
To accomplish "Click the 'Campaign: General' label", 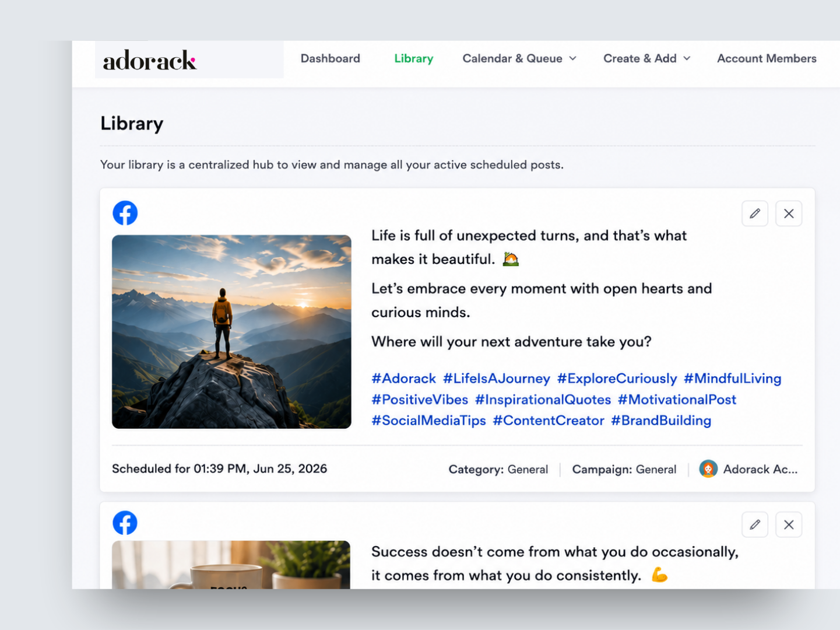I will (x=624, y=470).
